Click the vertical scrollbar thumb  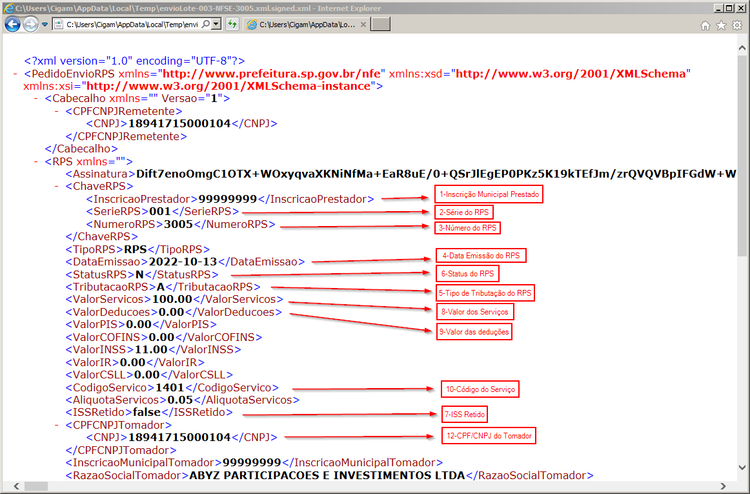point(742,156)
